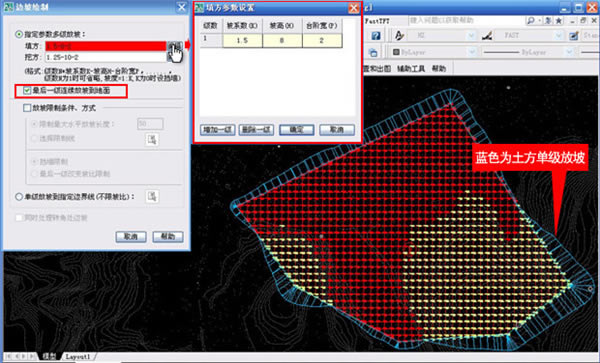Click the table style icon beside Standard
Image resolution: width=600 pixels, height=363 pixels.
pyautogui.click(x=574, y=36)
